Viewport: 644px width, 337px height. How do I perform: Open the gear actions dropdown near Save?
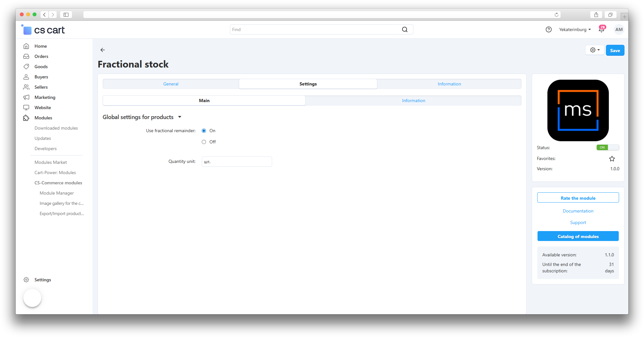[x=595, y=50]
